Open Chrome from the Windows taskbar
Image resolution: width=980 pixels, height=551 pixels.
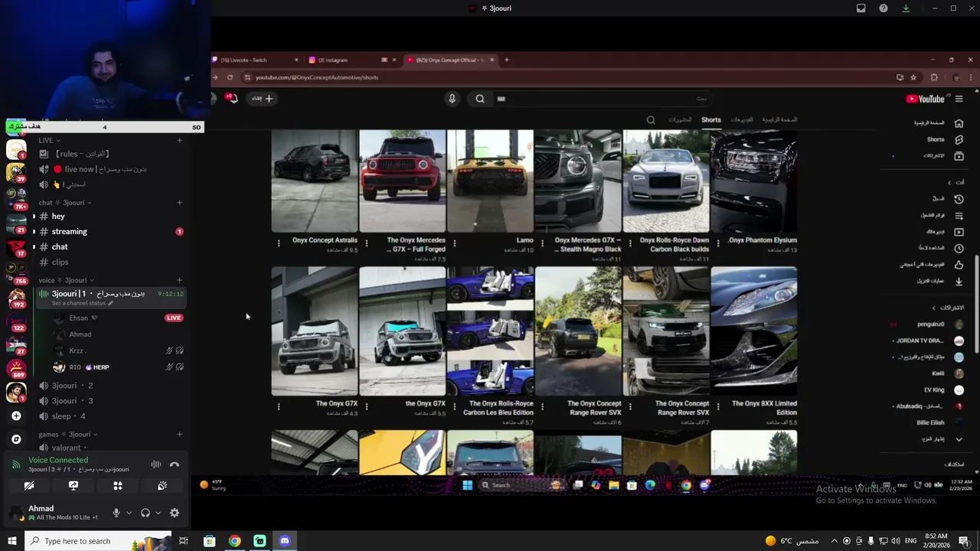(234, 541)
